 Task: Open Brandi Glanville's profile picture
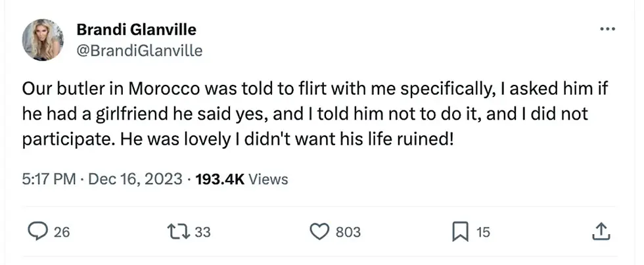point(43,39)
